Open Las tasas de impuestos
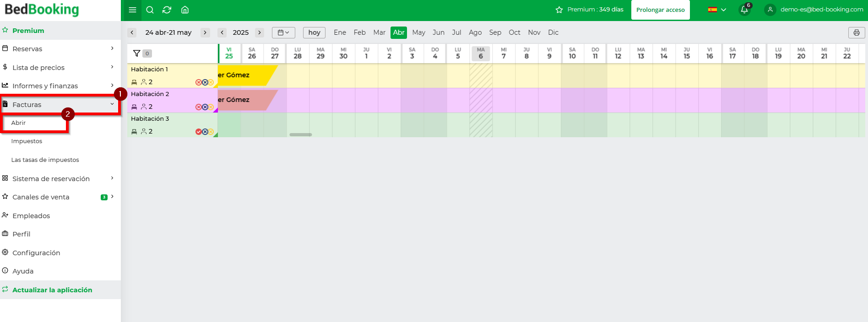This screenshot has height=322, width=868. click(45, 160)
